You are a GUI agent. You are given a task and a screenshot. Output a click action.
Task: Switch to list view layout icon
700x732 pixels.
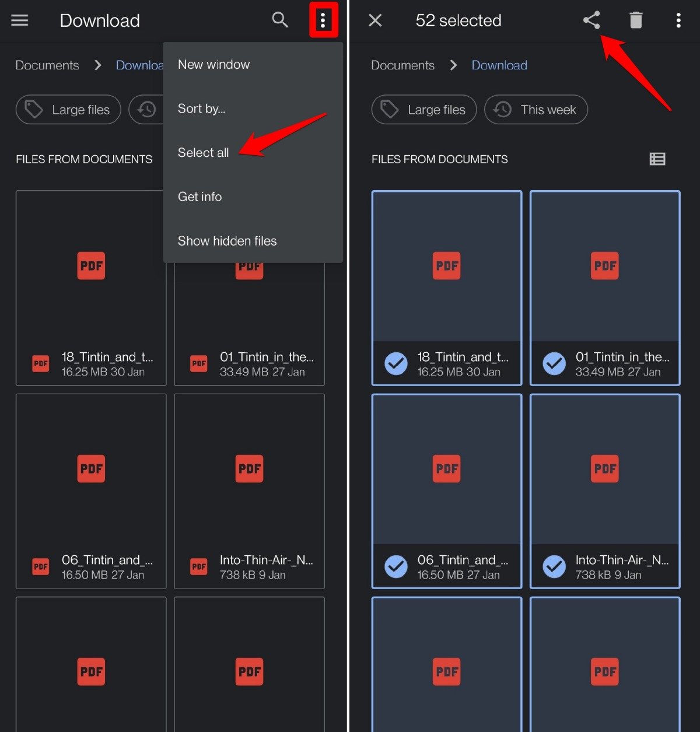657,159
